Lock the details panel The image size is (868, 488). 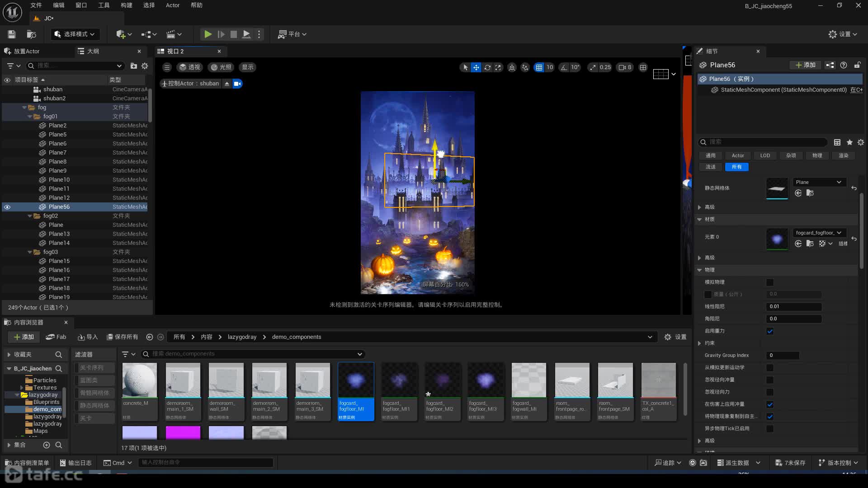click(x=857, y=65)
